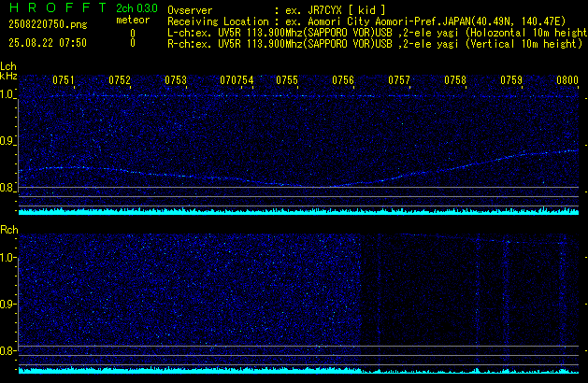The width and height of the screenshot is (588, 383).
Task: Click the kHz axis unit label
Action: 8,76
